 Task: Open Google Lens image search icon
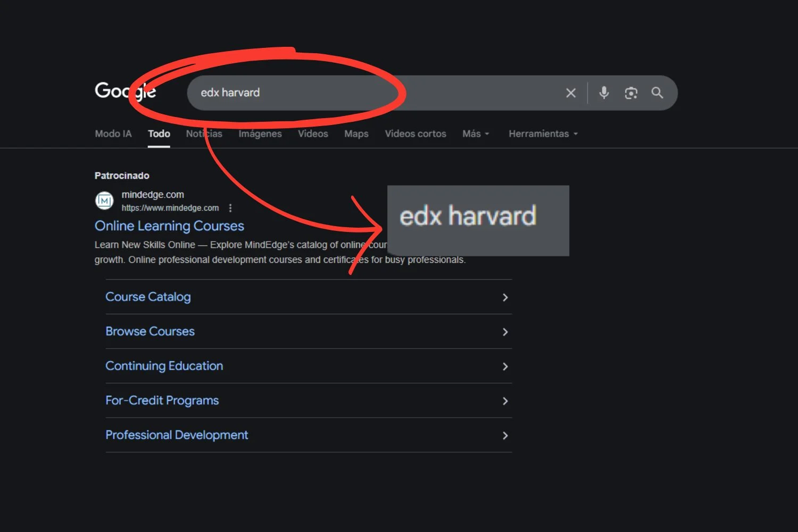pyautogui.click(x=631, y=93)
